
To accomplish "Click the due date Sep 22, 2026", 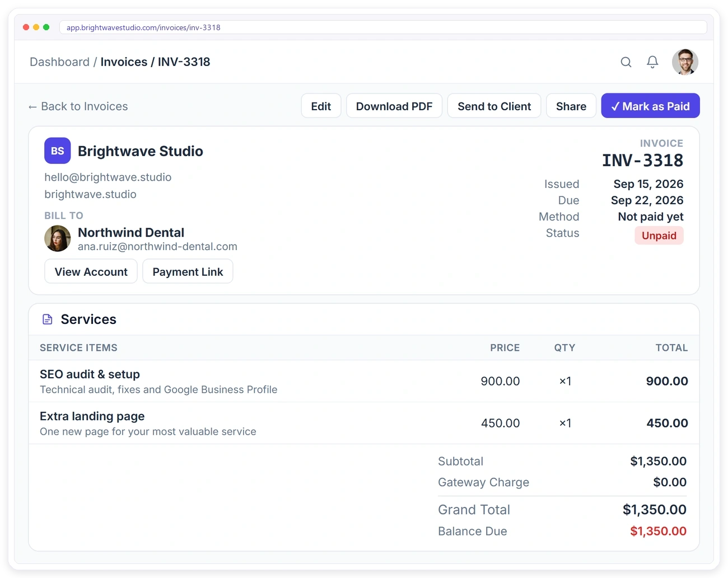I will click(x=647, y=200).
